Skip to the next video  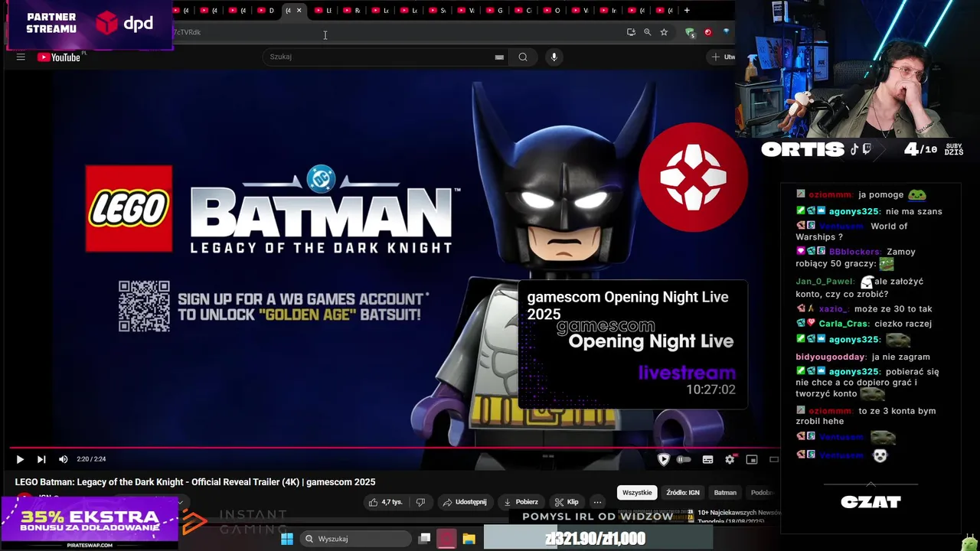(41, 459)
